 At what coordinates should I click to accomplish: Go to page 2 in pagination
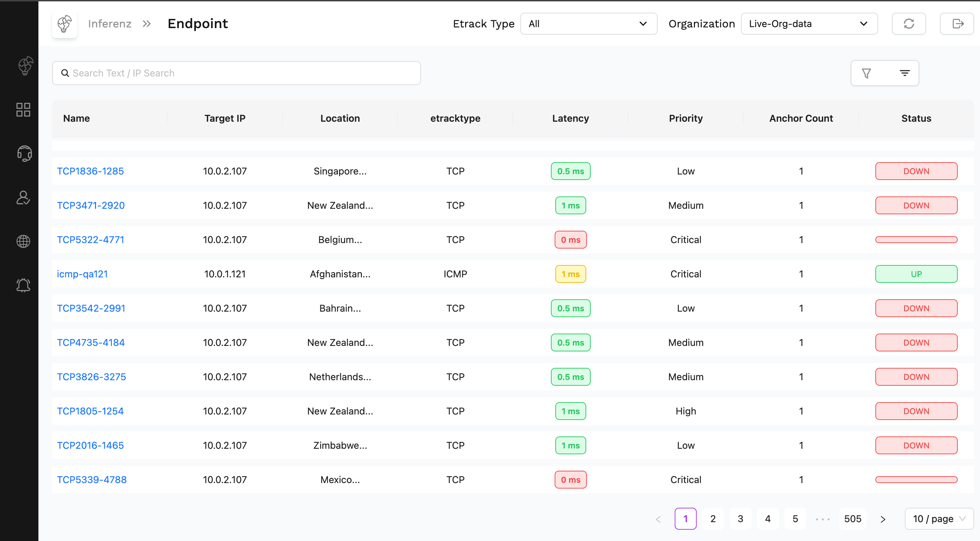712,519
